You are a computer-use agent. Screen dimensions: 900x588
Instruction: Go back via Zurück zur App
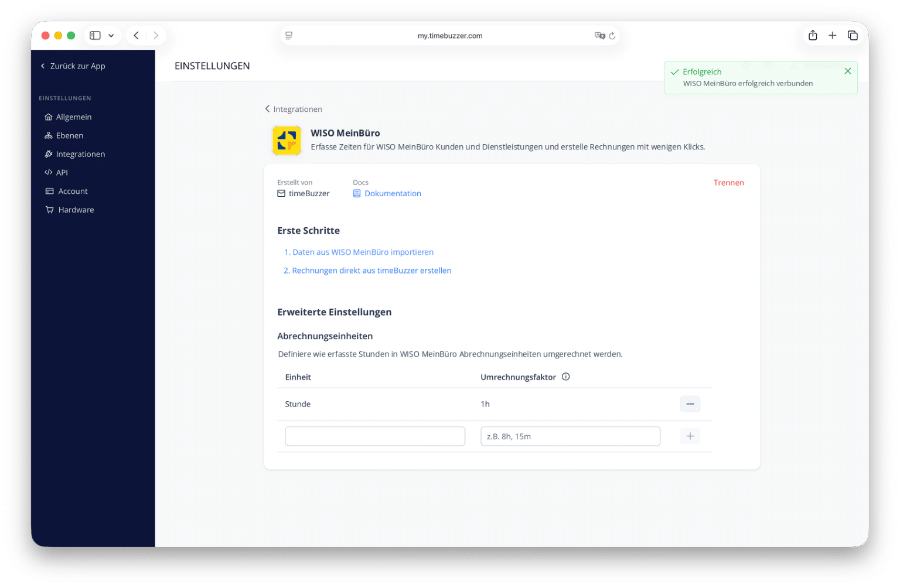pos(73,66)
